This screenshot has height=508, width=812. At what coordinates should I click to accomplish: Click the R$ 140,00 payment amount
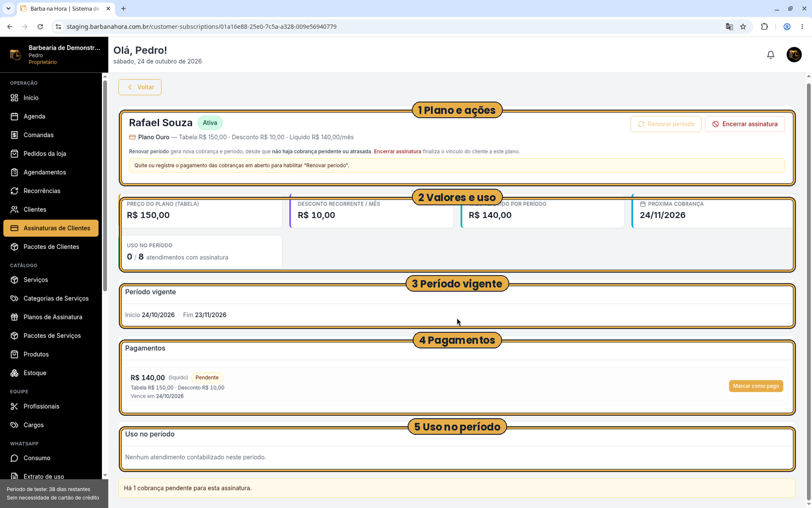148,377
